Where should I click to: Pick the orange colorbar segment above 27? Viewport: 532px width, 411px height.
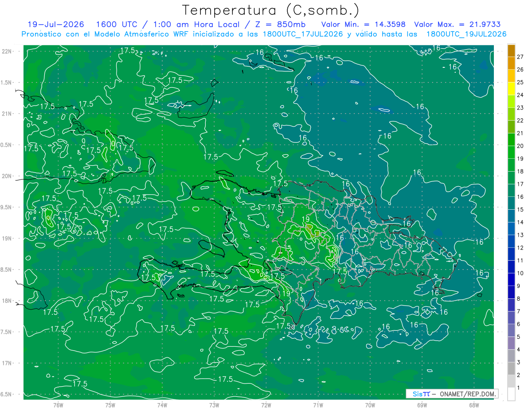[511, 51]
